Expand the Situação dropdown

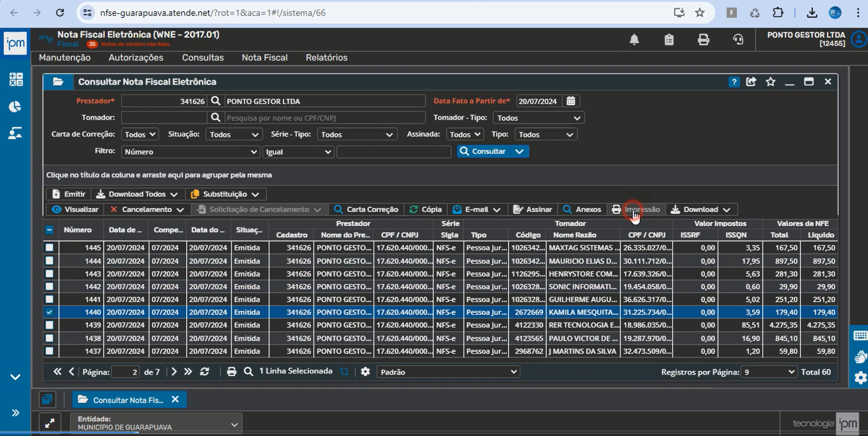pyautogui.click(x=234, y=135)
